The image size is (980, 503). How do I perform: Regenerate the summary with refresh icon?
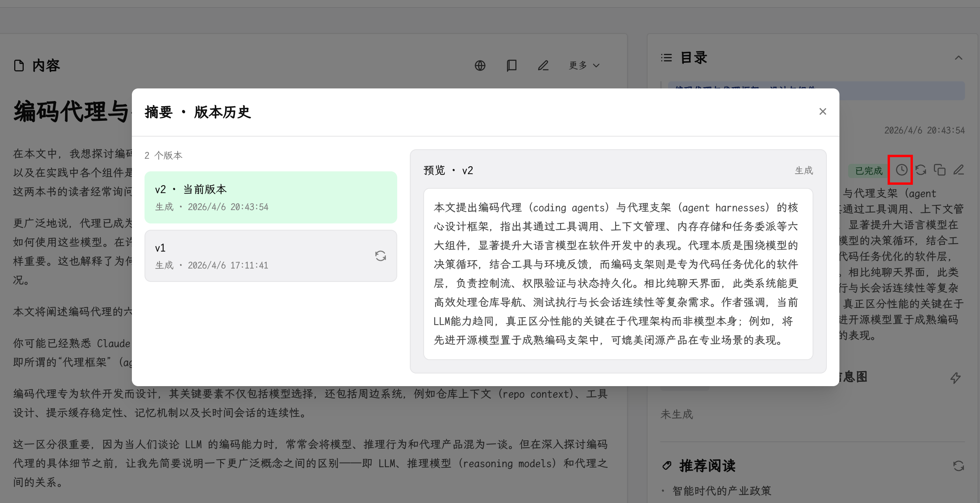(x=921, y=170)
